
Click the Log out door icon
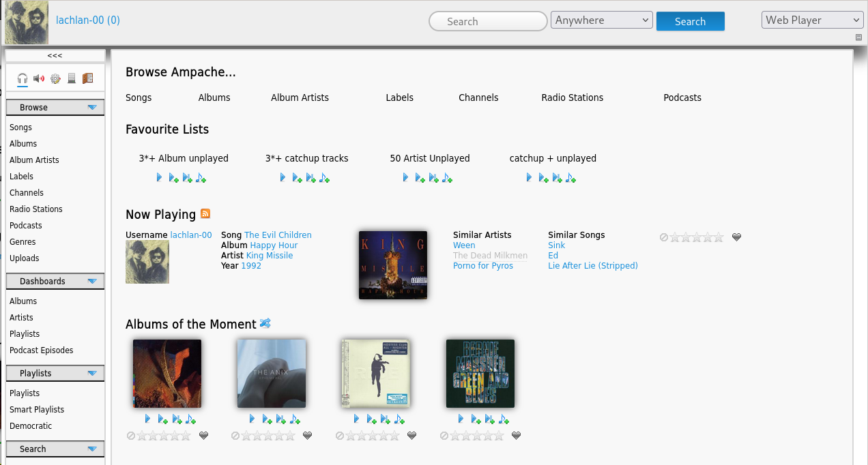point(87,78)
